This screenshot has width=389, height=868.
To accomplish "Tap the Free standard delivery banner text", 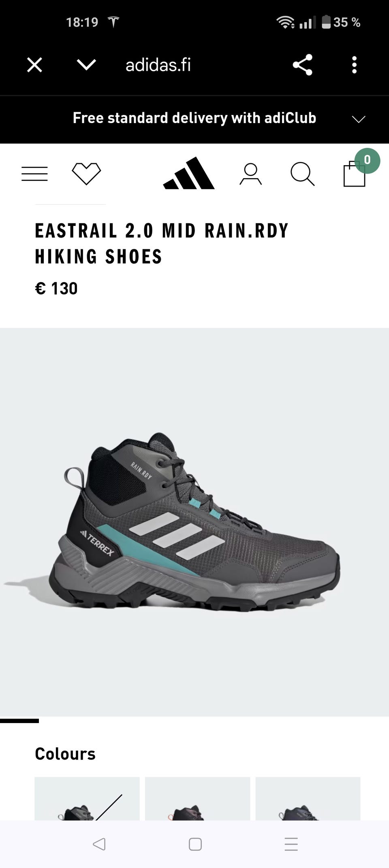I will coord(194,118).
